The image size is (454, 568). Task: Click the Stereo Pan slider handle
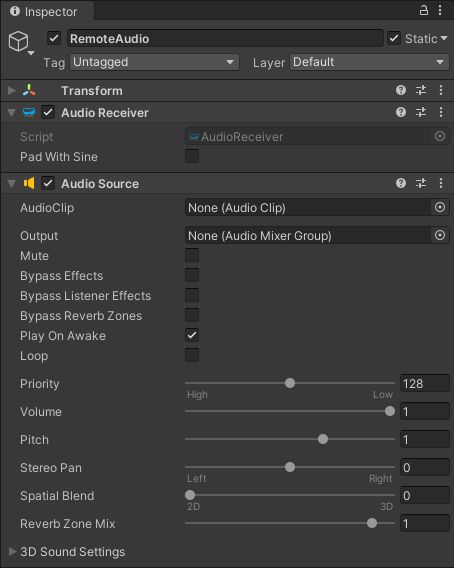290,467
